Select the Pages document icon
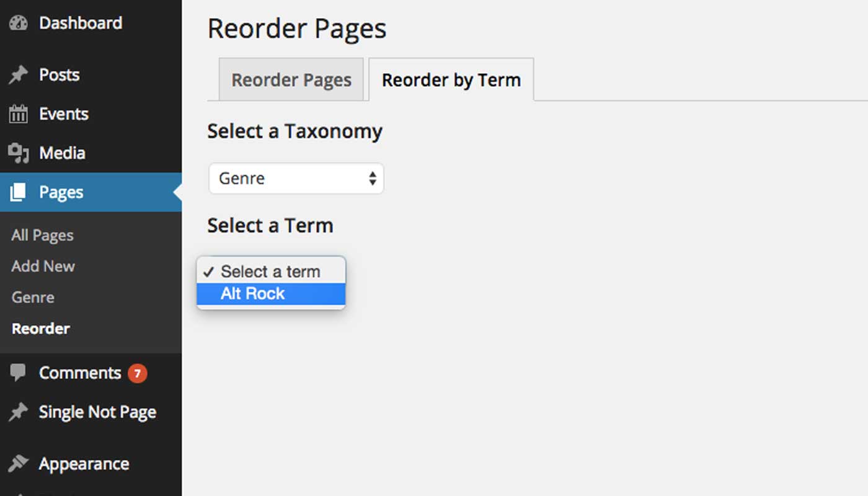 19,192
